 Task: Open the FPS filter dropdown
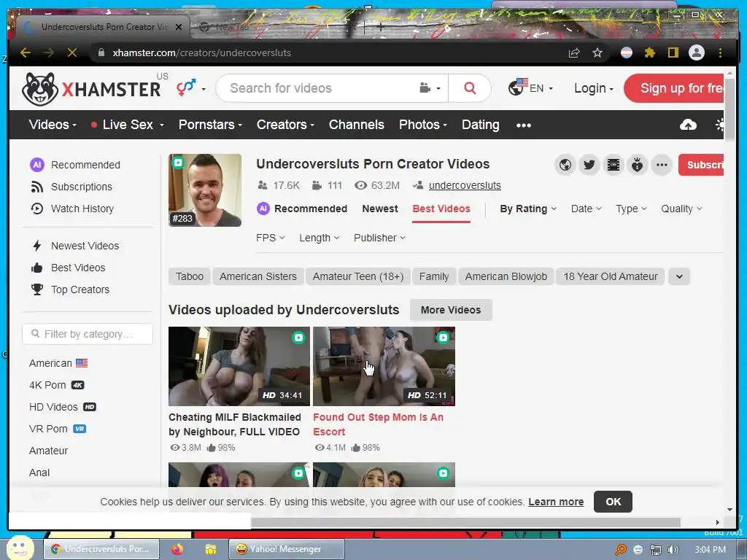pos(270,238)
